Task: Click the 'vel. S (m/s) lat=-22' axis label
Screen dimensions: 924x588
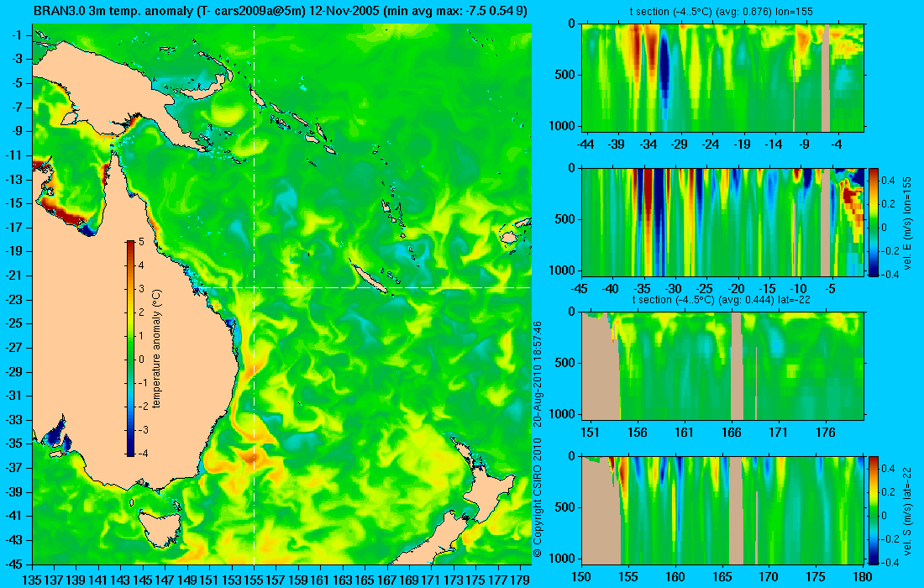Action: click(907, 511)
